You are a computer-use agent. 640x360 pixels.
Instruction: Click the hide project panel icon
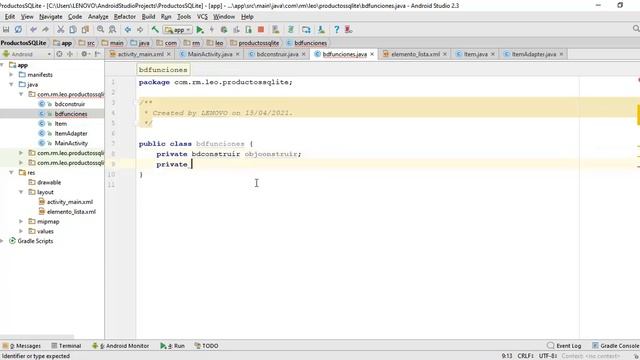tap(98, 54)
